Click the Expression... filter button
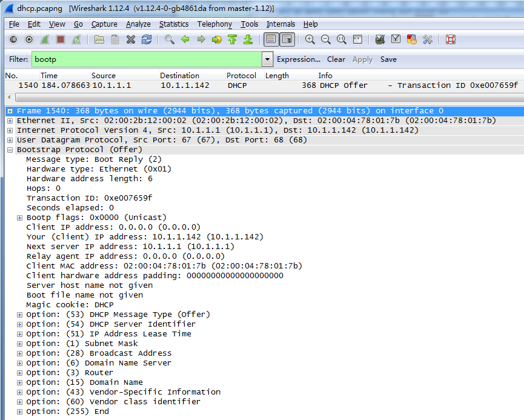The height and width of the screenshot is (420, 524). (299, 59)
